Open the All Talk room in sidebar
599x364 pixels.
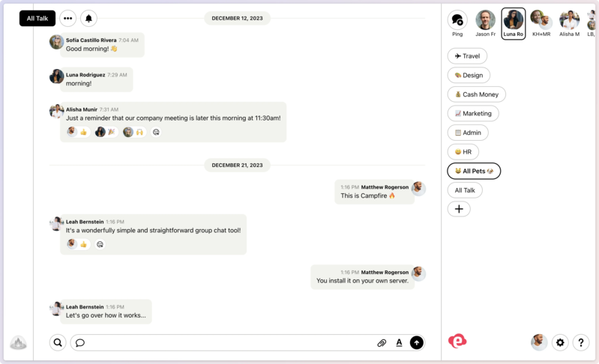[465, 190]
